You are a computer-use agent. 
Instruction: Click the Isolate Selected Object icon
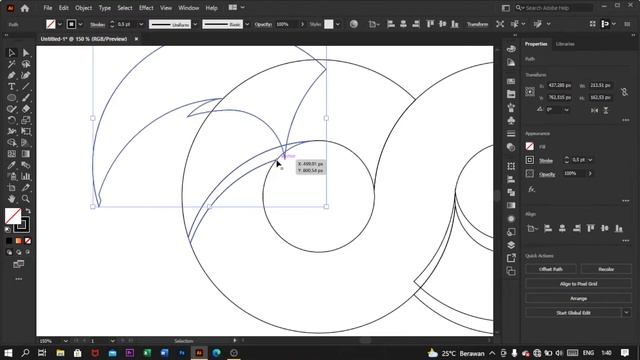[x=500, y=24]
